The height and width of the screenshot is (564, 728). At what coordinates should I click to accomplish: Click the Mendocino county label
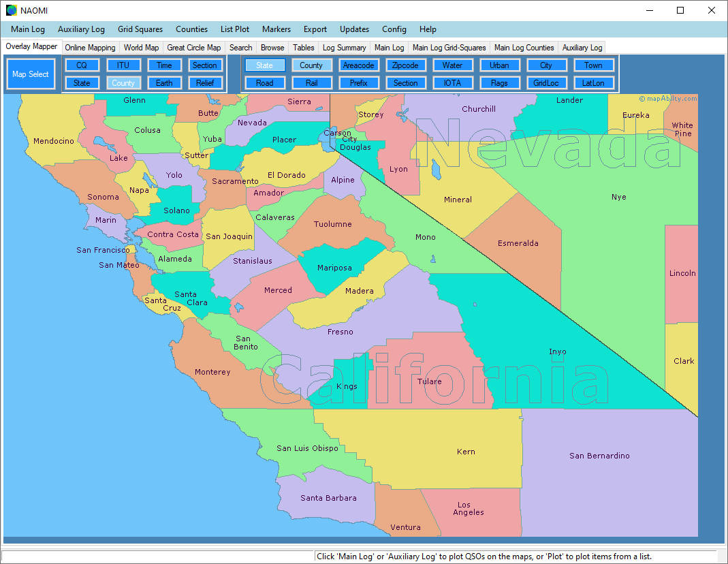click(x=53, y=141)
